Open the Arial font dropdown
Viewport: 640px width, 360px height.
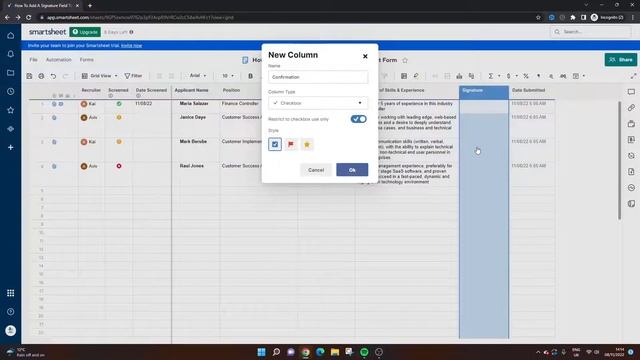pyautogui.click(x=198, y=76)
